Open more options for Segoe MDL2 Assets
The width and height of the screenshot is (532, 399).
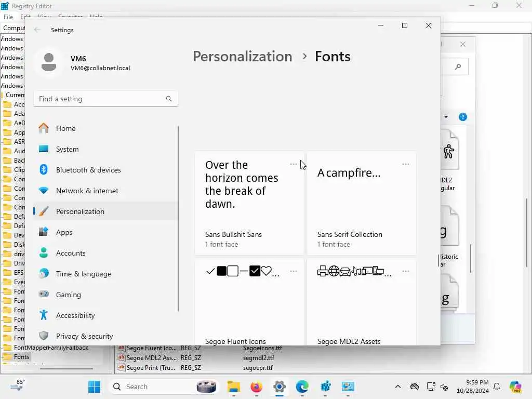click(x=405, y=271)
